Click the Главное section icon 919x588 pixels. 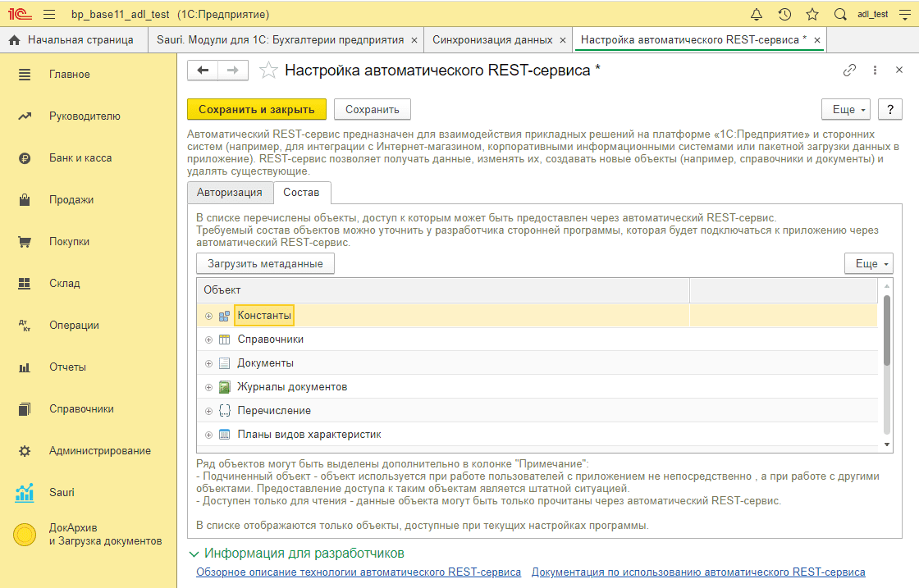coord(25,75)
